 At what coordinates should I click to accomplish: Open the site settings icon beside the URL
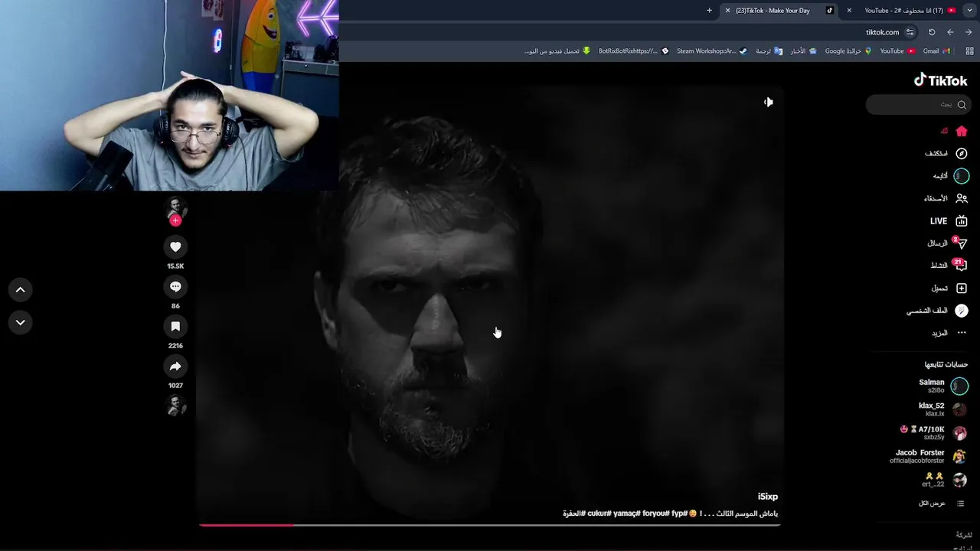tap(910, 32)
